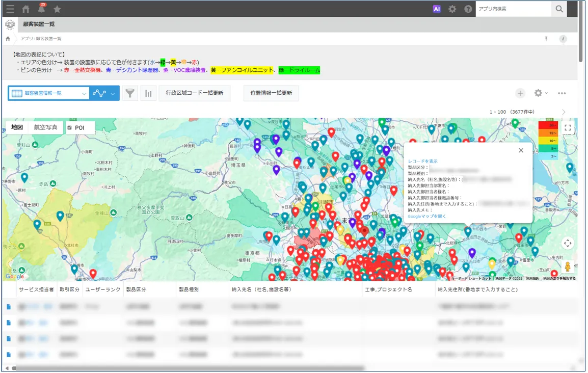This screenshot has width=588, height=373.
Task: Toggle fullscreen map view
Action: (x=568, y=128)
